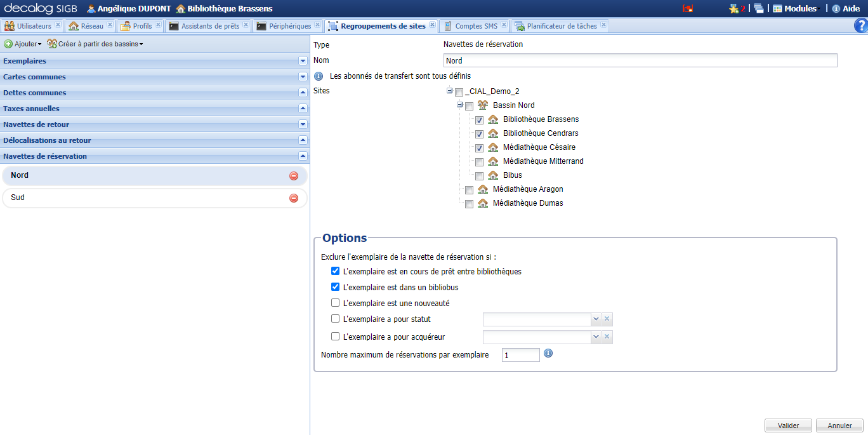Clear the statut dropdown with X button
Screen dimensions: 868x435
coord(607,319)
